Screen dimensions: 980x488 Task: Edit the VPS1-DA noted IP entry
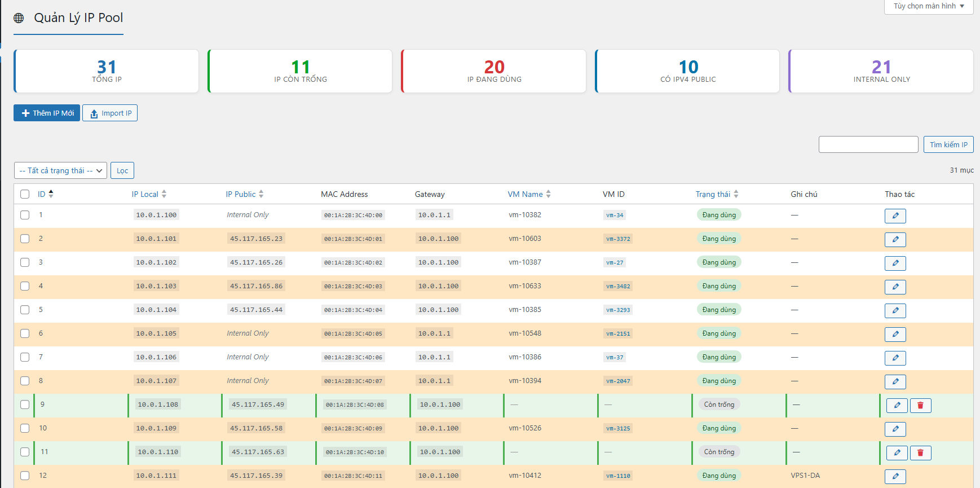pyautogui.click(x=895, y=476)
